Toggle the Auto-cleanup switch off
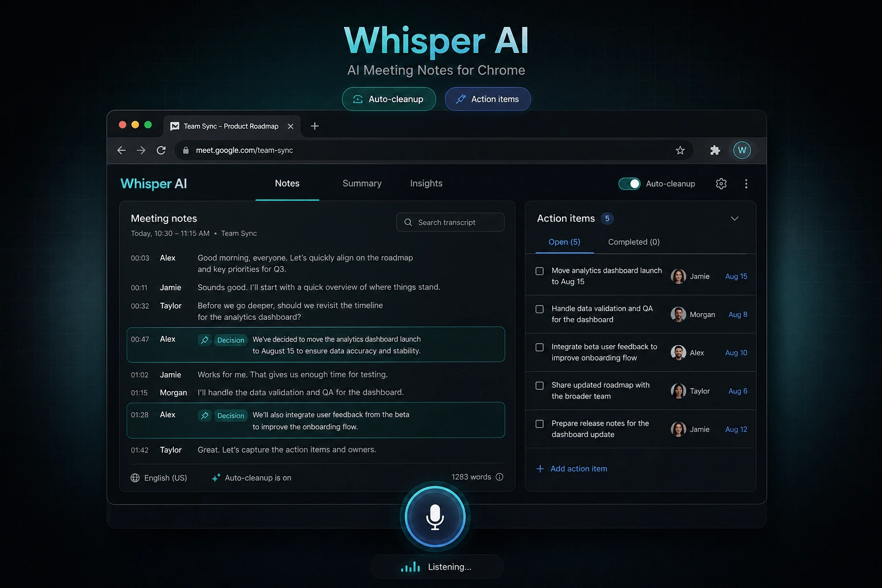 coord(629,184)
